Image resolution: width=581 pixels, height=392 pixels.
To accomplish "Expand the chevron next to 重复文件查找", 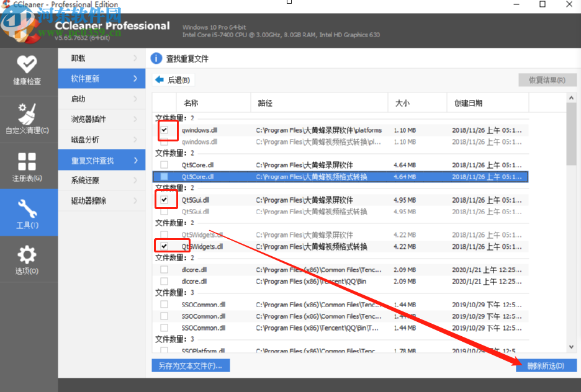I will click(135, 160).
